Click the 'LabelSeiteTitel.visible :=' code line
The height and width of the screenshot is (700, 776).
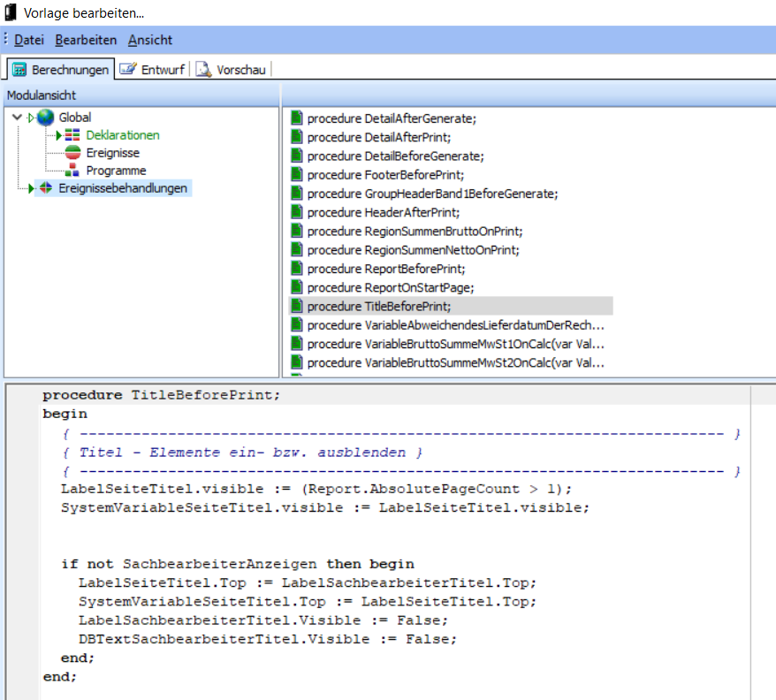coord(316,489)
